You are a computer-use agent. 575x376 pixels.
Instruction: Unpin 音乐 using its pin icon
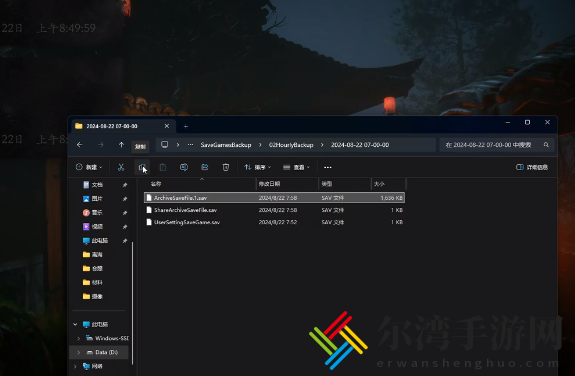point(125,213)
